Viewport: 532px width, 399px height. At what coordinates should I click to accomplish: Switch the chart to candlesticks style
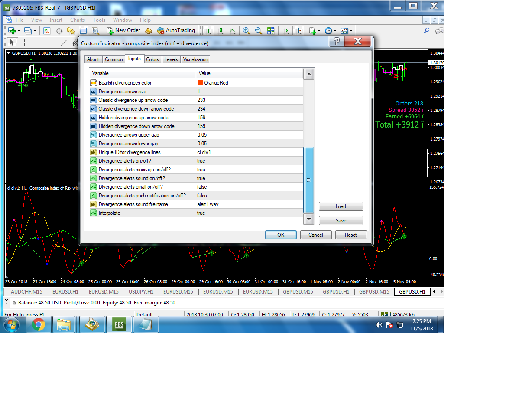pyautogui.click(x=220, y=31)
